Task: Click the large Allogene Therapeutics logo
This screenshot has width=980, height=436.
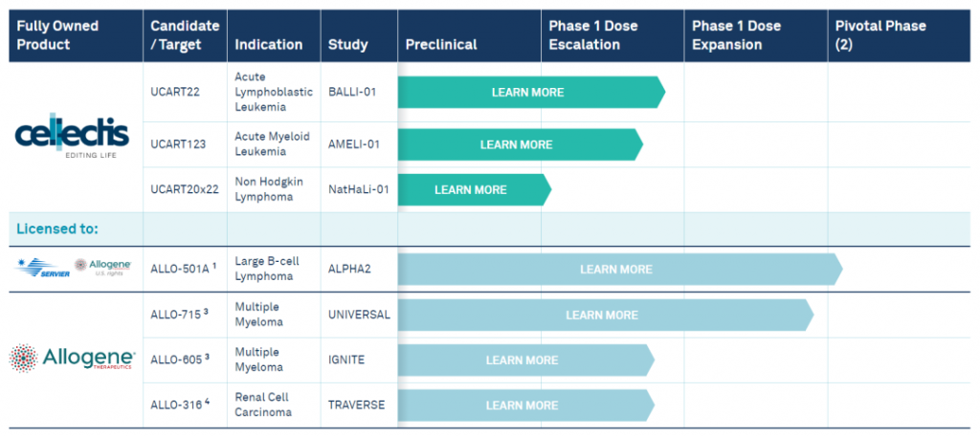Action: [x=72, y=359]
